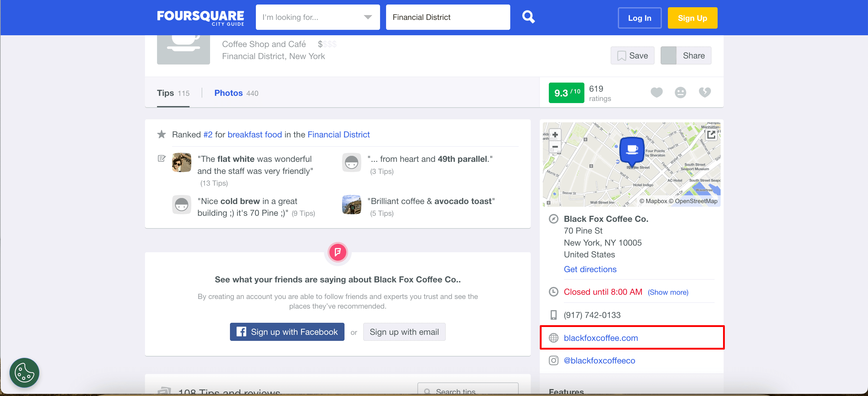The image size is (868, 396).
Task: Click the compass icon beside the address
Action: coord(554,219)
